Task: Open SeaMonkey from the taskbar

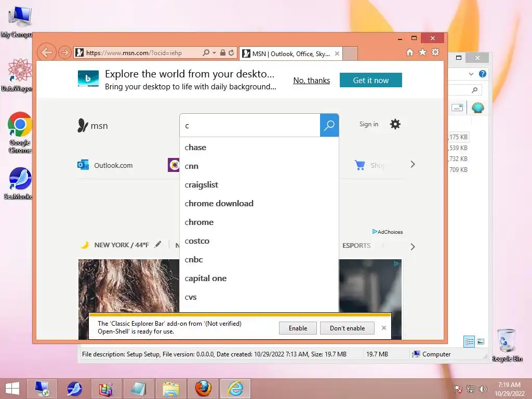Action: click(74, 389)
